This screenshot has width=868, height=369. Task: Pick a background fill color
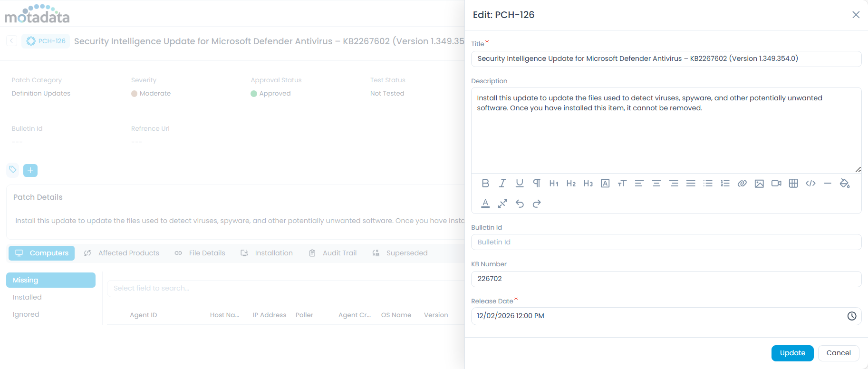(845, 184)
